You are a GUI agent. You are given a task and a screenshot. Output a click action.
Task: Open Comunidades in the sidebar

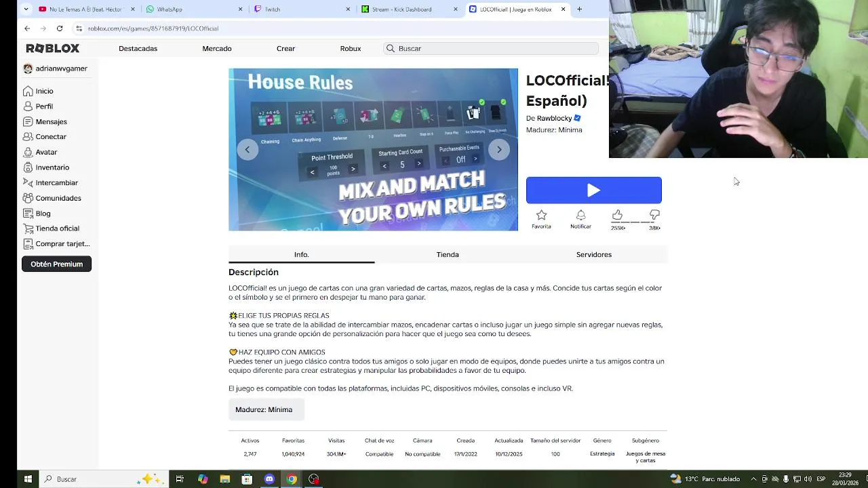tap(52, 198)
